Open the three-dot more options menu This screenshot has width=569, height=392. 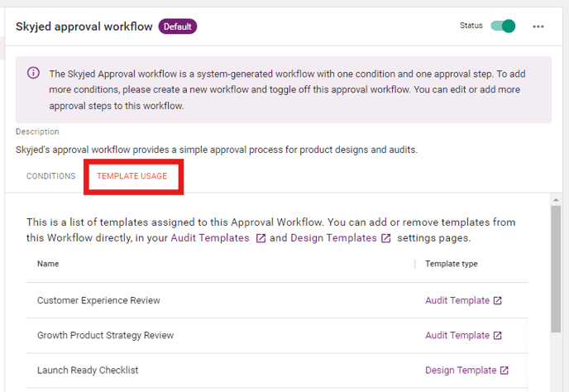coord(538,26)
